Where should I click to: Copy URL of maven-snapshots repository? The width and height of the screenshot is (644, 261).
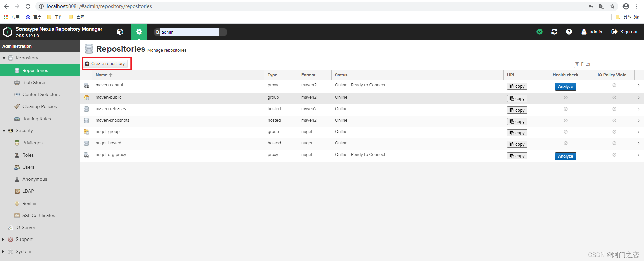point(517,122)
